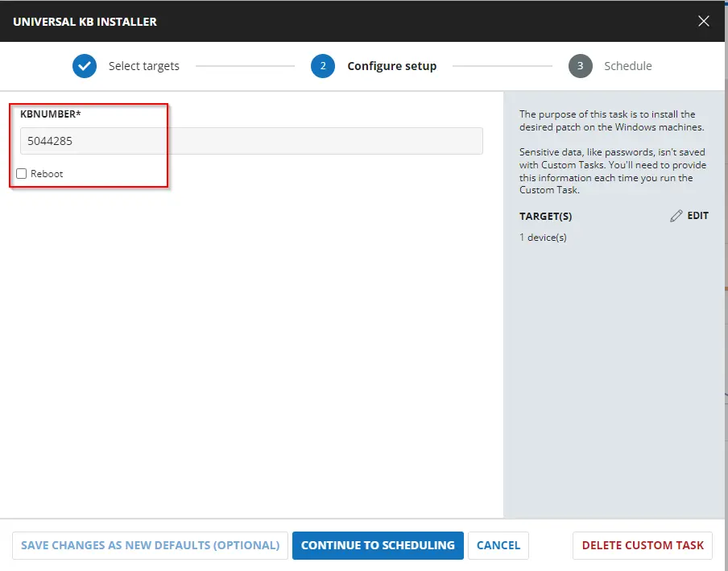This screenshot has width=728, height=571.
Task: Click Continue to Scheduling button
Action: [x=378, y=545]
